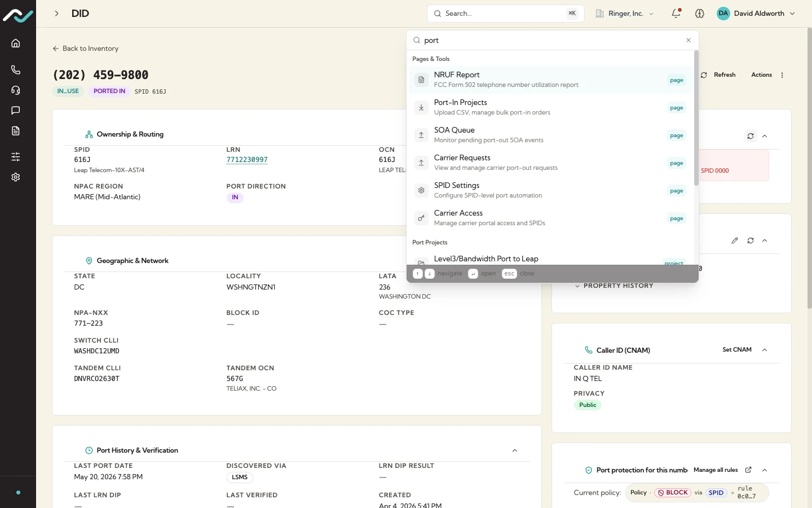Click the Port-In Projects download icon
Screen dimensions: 812x508
coord(421,108)
